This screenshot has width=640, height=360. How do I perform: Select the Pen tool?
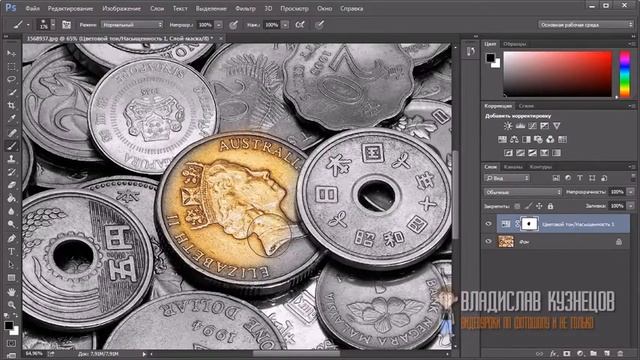point(11,238)
